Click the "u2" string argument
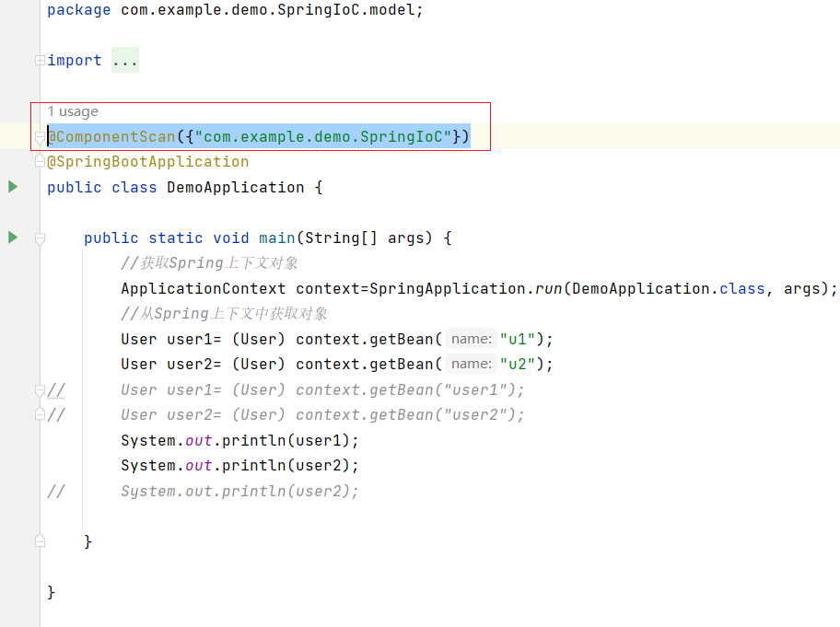The width and height of the screenshot is (840, 627). (x=518, y=364)
